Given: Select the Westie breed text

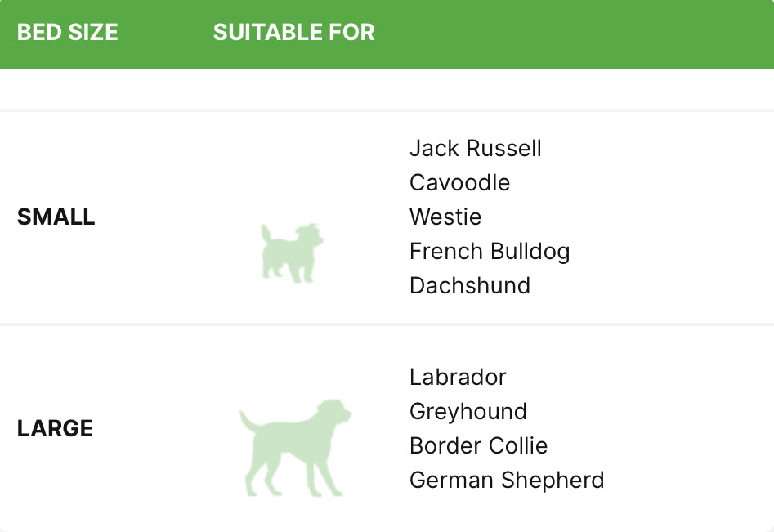Looking at the screenshot, I should [x=445, y=217].
